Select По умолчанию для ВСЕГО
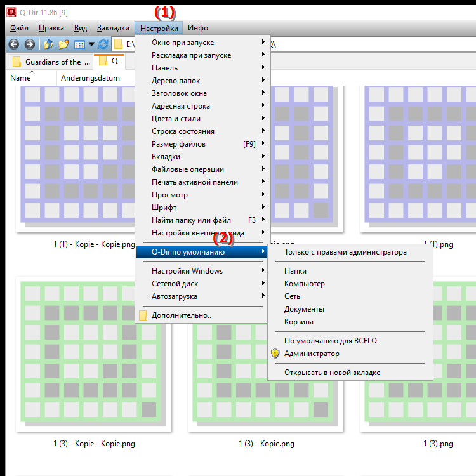Image resolution: width=476 pixels, height=476 pixels. click(x=350, y=341)
